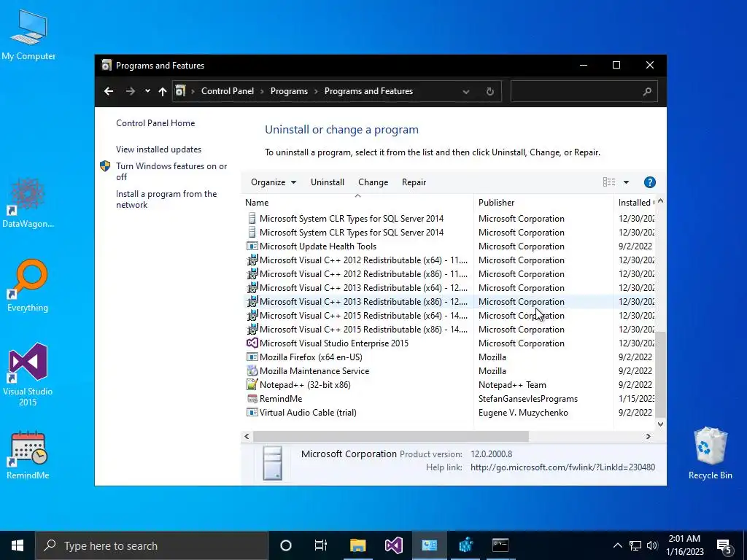Expand breadcrumb arrow after Programs
This screenshot has height=560, width=747.
(316, 91)
